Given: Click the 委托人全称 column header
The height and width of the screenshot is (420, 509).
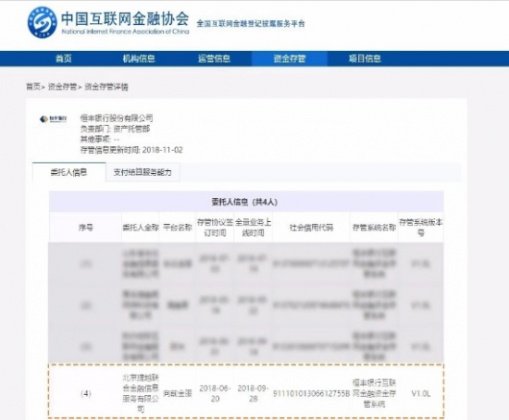Looking at the screenshot, I should pyautogui.click(x=141, y=228).
